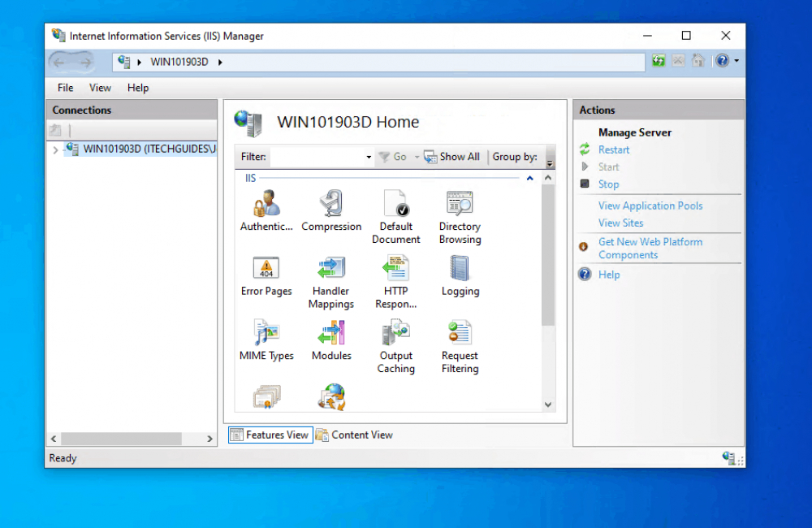This screenshot has height=528, width=812.
Task: Click the Forward navigation arrow
Action: pos(85,63)
